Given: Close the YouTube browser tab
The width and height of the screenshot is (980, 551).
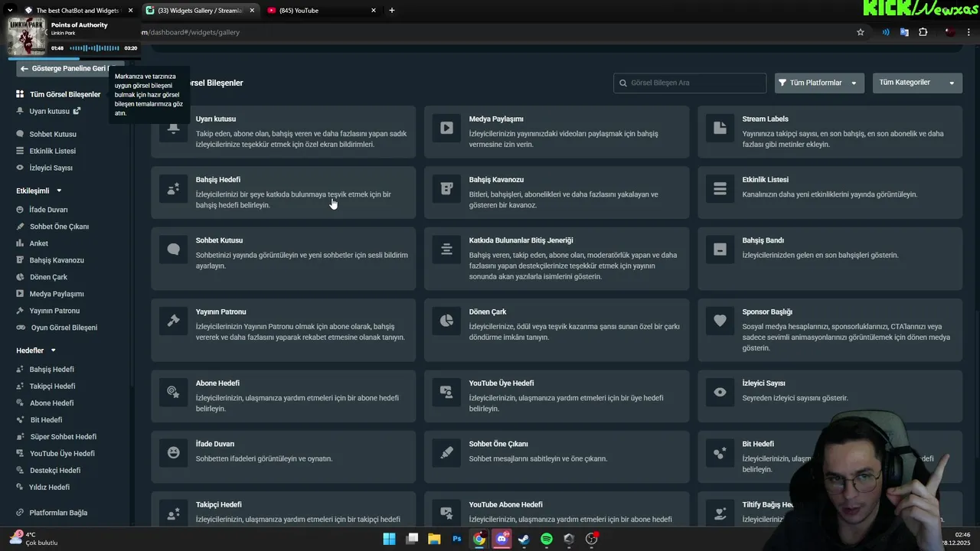Looking at the screenshot, I should pos(374,10).
